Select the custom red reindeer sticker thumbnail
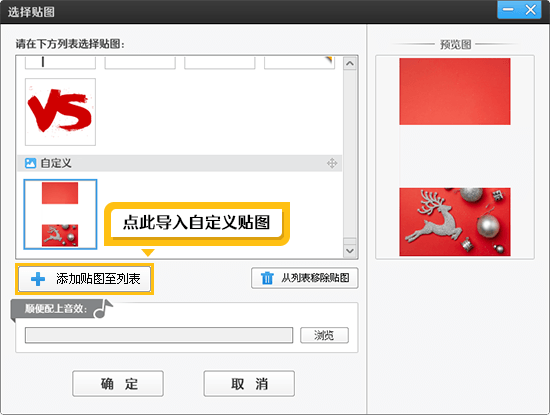The image size is (550, 415). pos(60,214)
